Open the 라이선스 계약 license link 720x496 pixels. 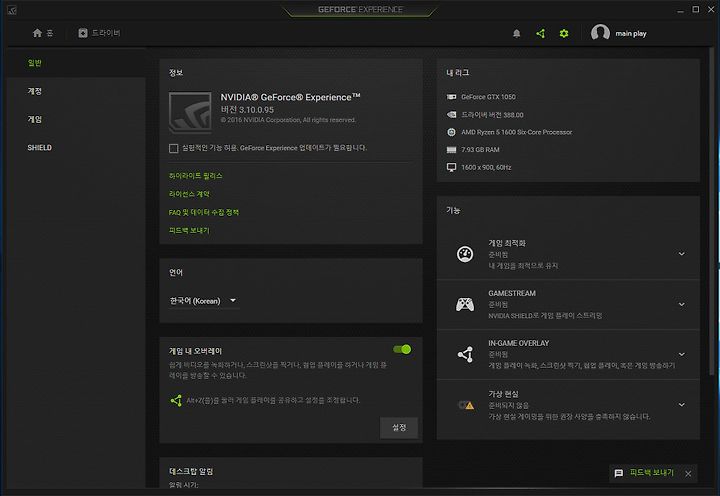[x=189, y=194]
